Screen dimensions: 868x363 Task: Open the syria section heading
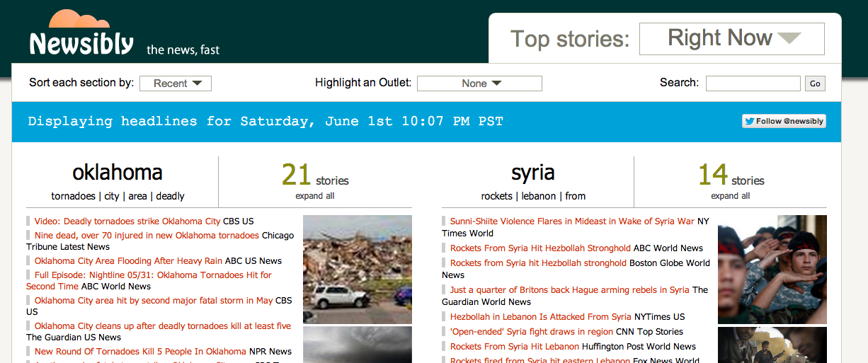pyautogui.click(x=533, y=172)
